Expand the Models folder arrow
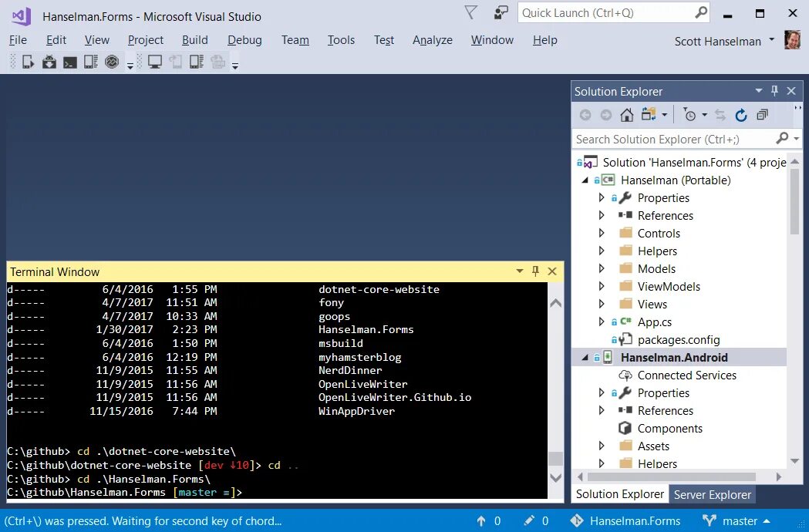The height and width of the screenshot is (532, 809). pos(601,268)
